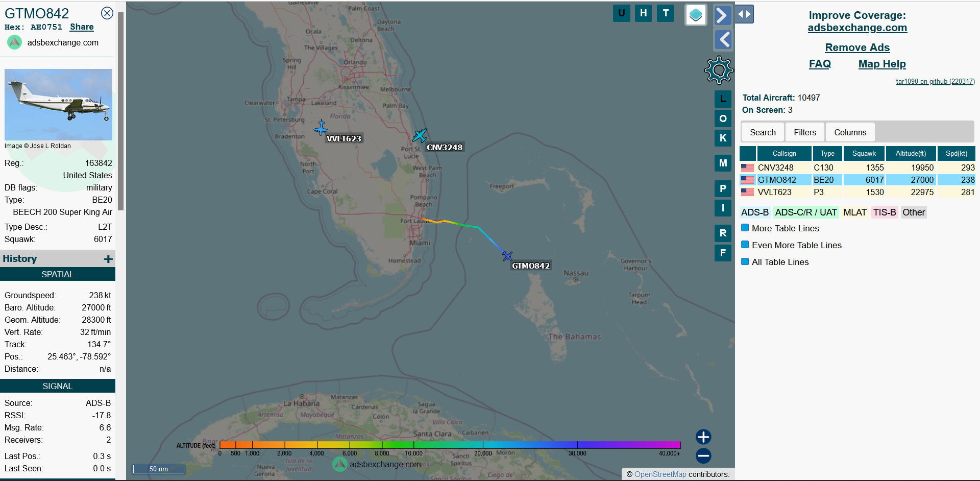Screen dimensions: 980x481
Task: Select the VVLT623 table row
Action: 857,192
